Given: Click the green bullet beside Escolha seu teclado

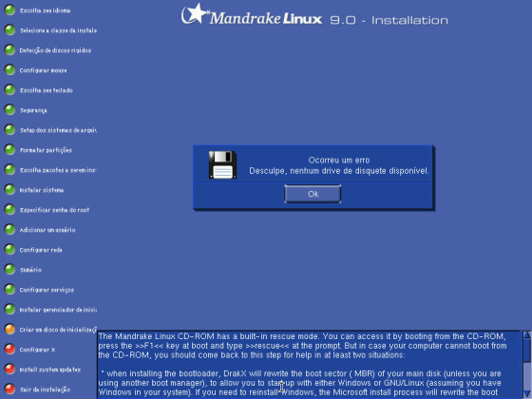Looking at the screenshot, I should [x=9, y=90].
